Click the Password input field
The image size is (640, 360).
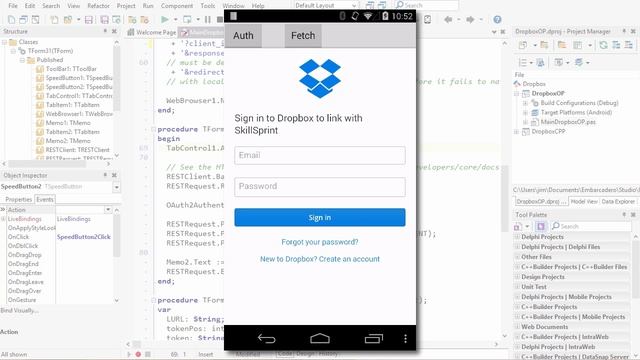pos(320,187)
